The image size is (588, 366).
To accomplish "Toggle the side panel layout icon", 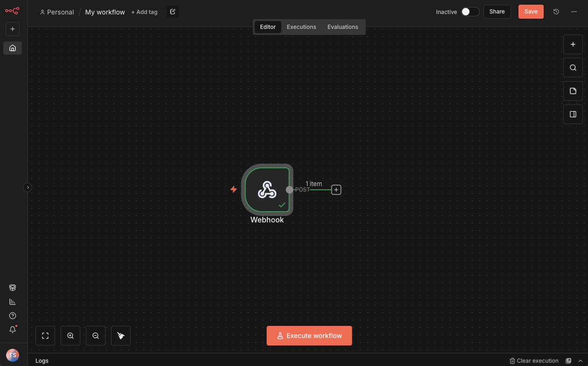I will click(573, 114).
